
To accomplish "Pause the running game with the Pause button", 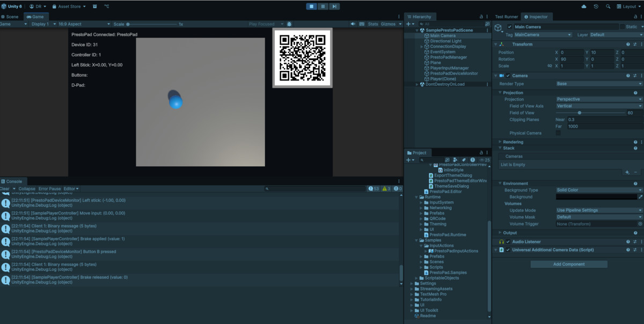I will tap(323, 6).
